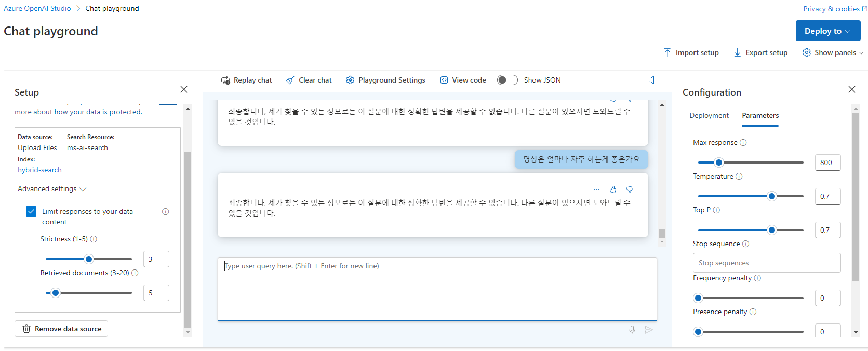Click the Top P slider handle
Viewport: 868px width, 351px height.
click(772, 230)
